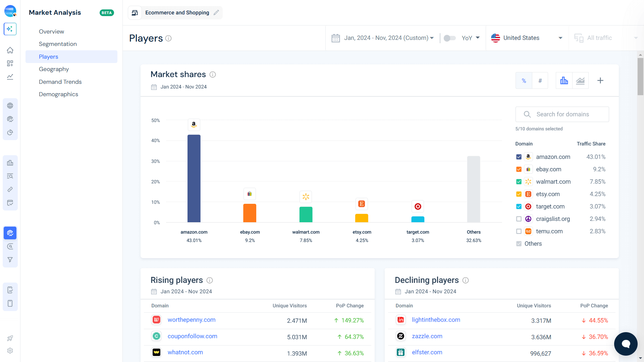Open the chat bubble in bottom right corner
Image resolution: width=644 pixels, height=362 pixels.
coord(626,344)
